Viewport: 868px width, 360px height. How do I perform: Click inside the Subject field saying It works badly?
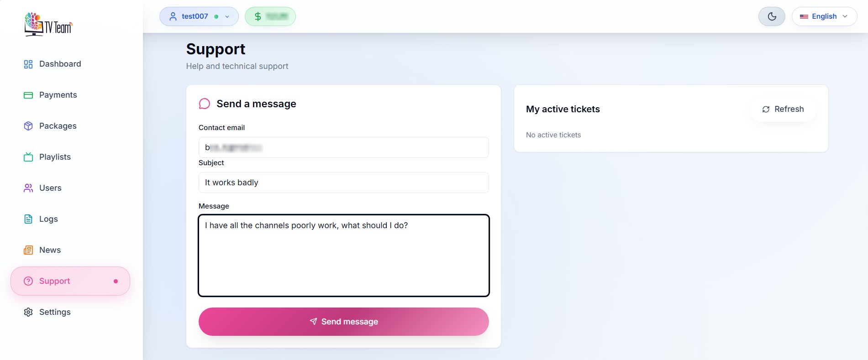[x=343, y=183]
